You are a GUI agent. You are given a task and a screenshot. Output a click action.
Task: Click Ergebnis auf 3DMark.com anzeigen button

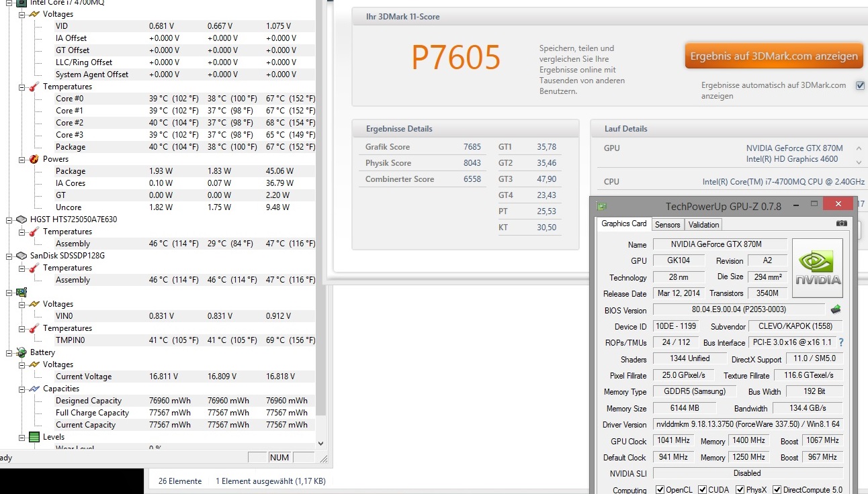(774, 56)
